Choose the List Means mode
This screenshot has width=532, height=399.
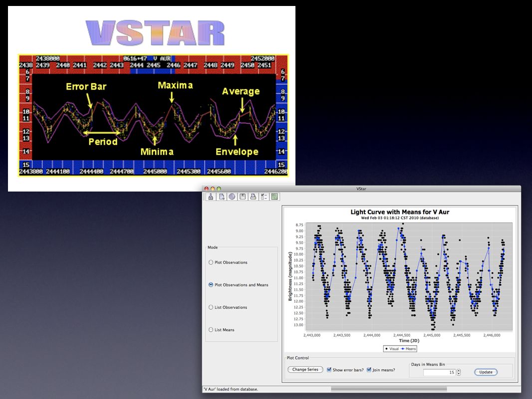[x=221, y=330]
